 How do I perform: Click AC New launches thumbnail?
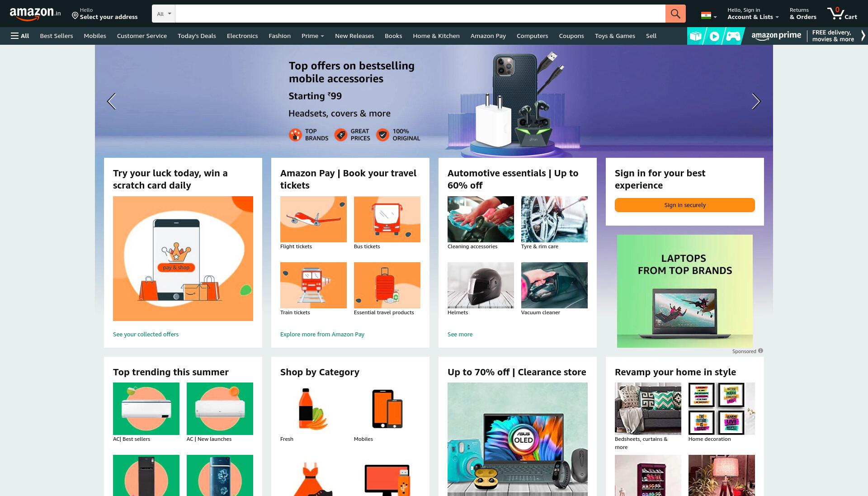click(220, 409)
